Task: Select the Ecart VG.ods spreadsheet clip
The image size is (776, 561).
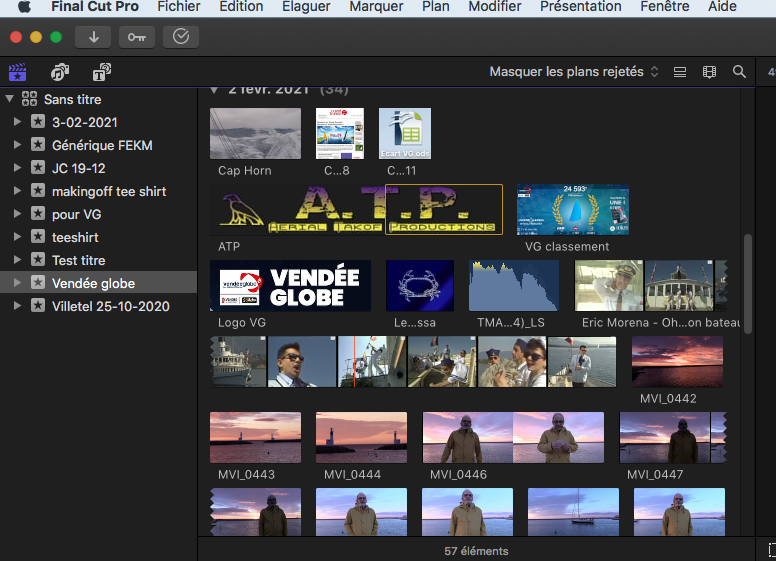Action: (x=405, y=134)
